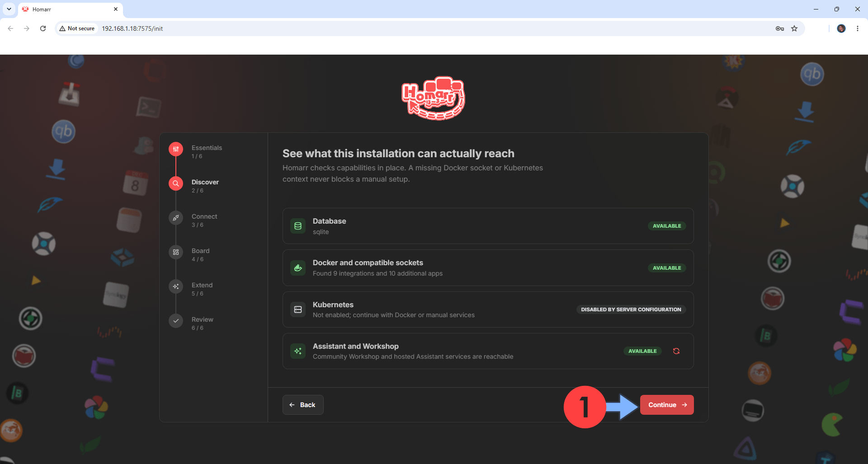Click the Essentials step icon
Viewport: 868px width, 464px height.
tap(176, 149)
